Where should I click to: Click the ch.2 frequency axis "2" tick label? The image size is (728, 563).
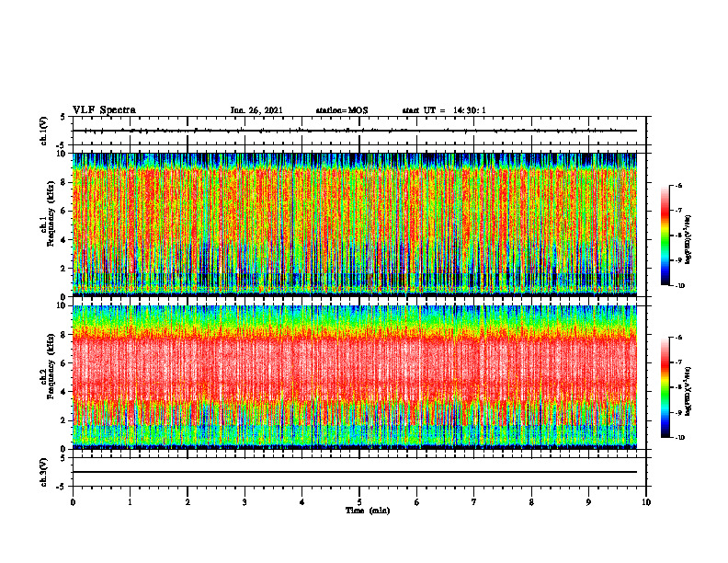click(64, 420)
